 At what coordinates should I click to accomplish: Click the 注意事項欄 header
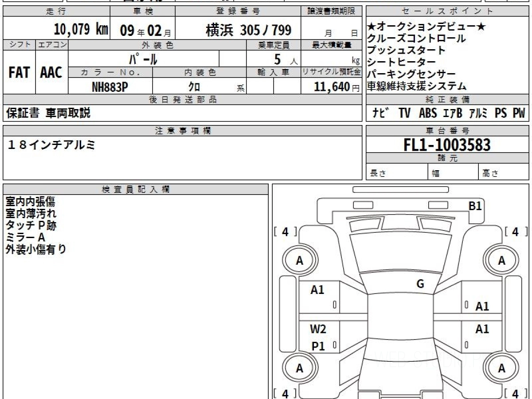click(x=182, y=130)
